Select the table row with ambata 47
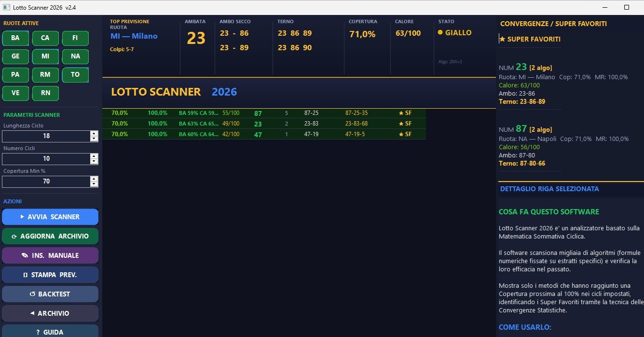Image resolution: width=644 pixels, height=337 pixels. click(x=258, y=134)
